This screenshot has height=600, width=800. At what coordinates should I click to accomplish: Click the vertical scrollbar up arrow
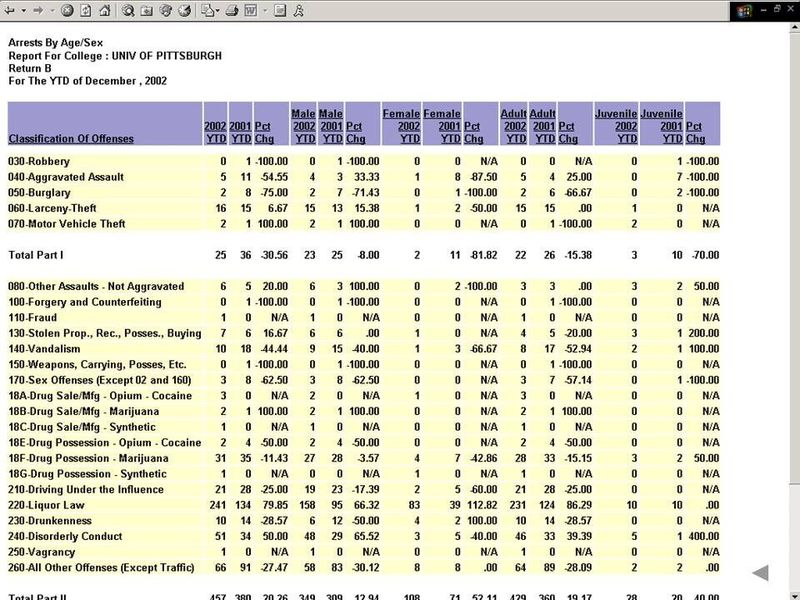[x=794, y=28]
